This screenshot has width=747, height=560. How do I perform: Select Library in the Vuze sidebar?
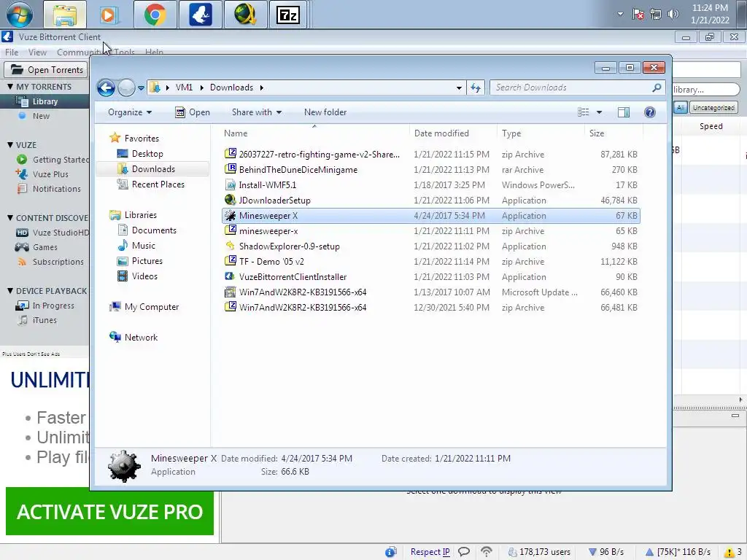[x=44, y=101]
